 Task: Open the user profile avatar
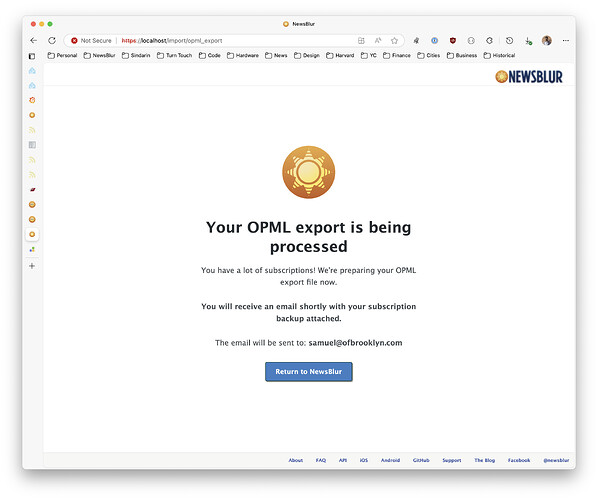click(x=547, y=40)
